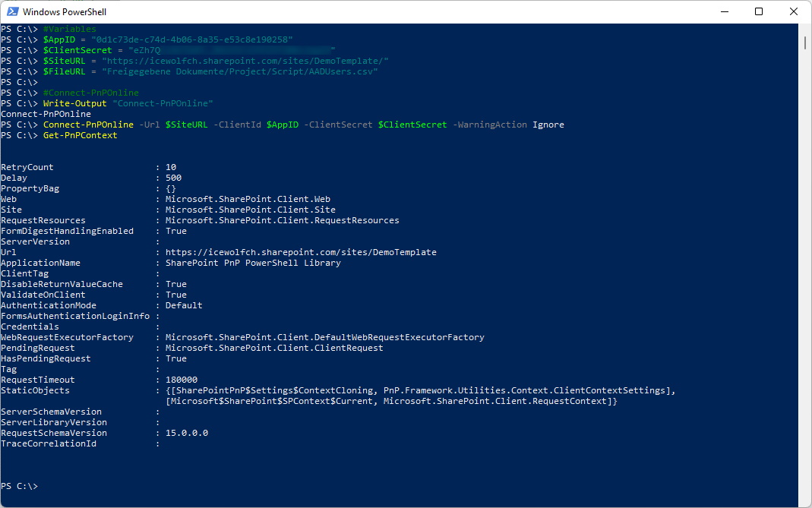Click the "True" value of DisableReturnValueCache
This screenshot has width=812, height=508.
pyautogui.click(x=176, y=284)
